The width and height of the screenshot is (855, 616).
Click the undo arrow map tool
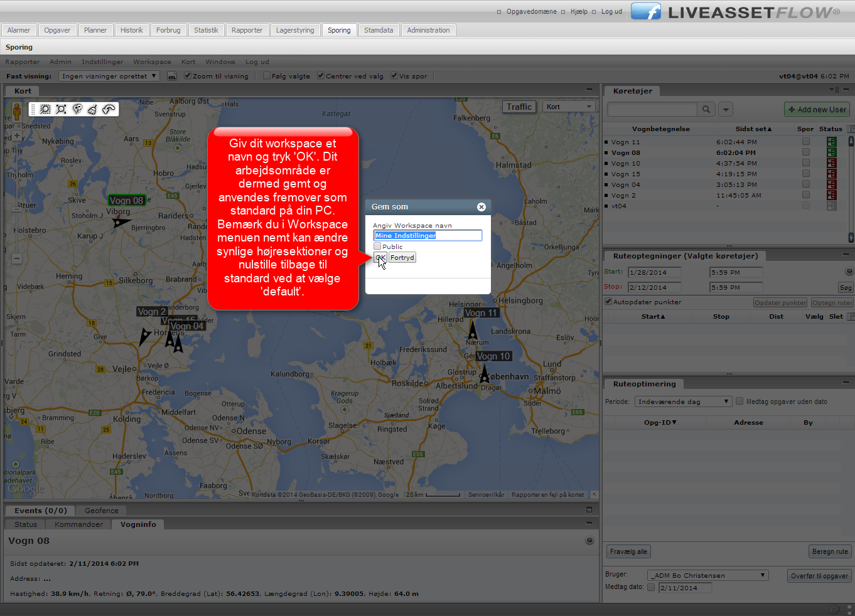(x=109, y=109)
